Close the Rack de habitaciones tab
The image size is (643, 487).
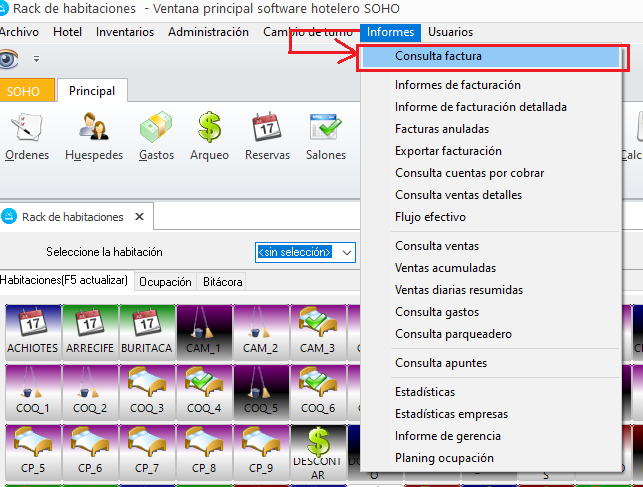click(140, 216)
